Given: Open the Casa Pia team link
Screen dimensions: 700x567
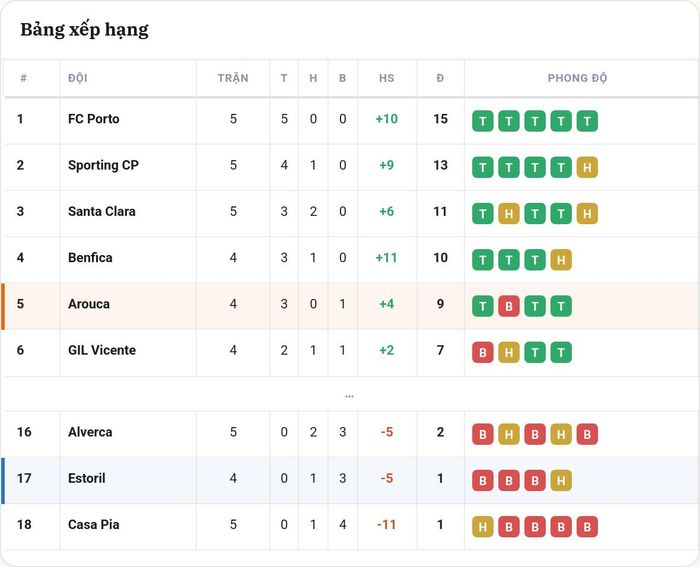Looking at the screenshot, I should (x=94, y=524).
